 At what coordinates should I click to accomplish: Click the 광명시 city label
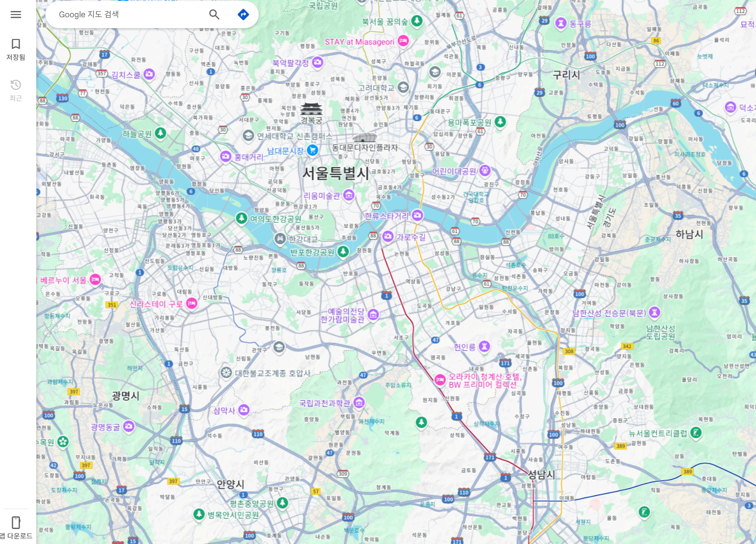[126, 396]
